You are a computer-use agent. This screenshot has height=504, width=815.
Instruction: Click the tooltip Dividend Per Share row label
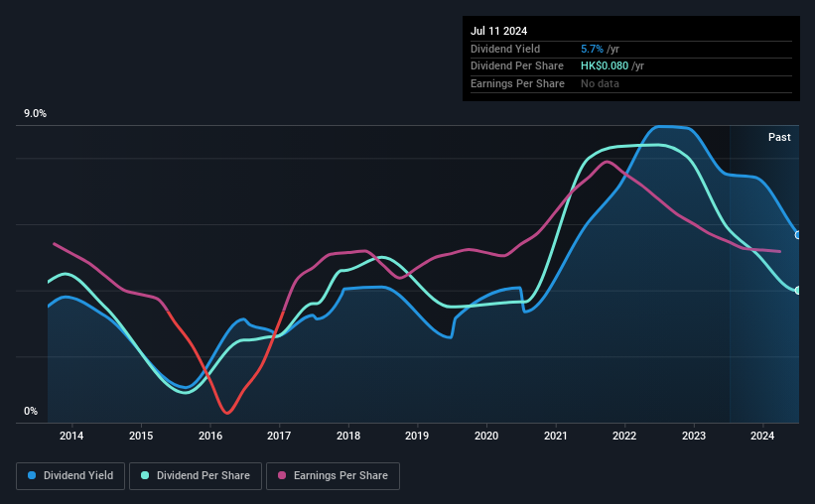(517, 66)
